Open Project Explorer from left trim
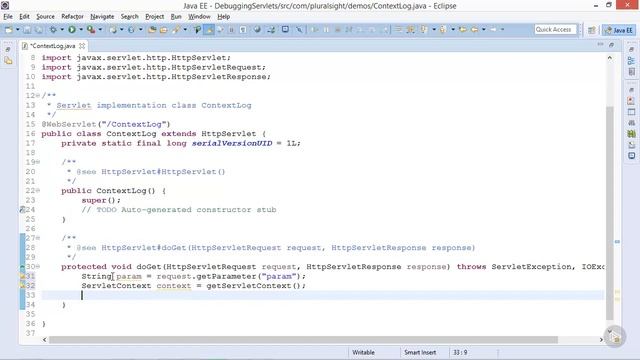 pyautogui.click(x=8, y=61)
